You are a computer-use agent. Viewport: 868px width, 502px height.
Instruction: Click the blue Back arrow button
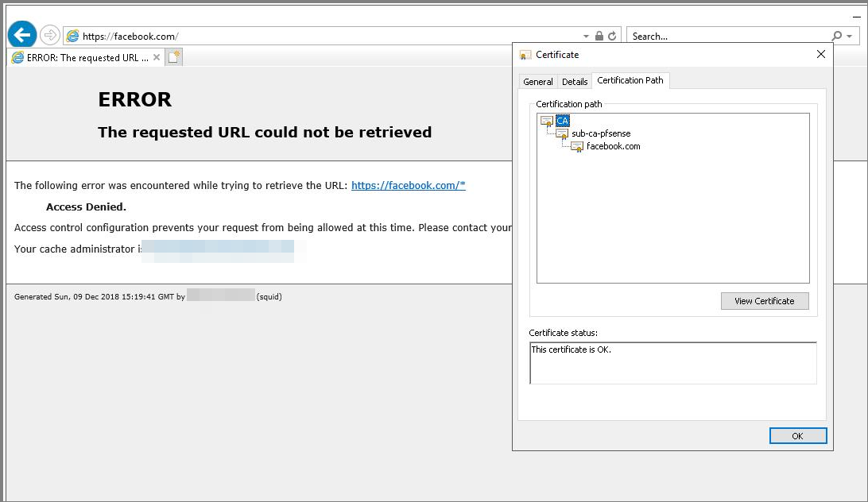point(22,35)
